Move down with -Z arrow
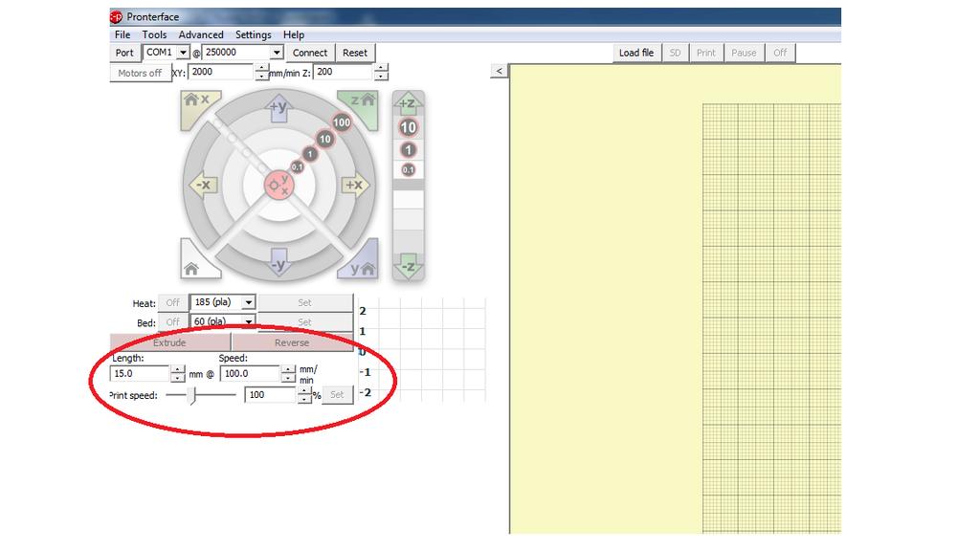This screenshot has height=551, width=980. pyautogui.click(x=408, y=266)
